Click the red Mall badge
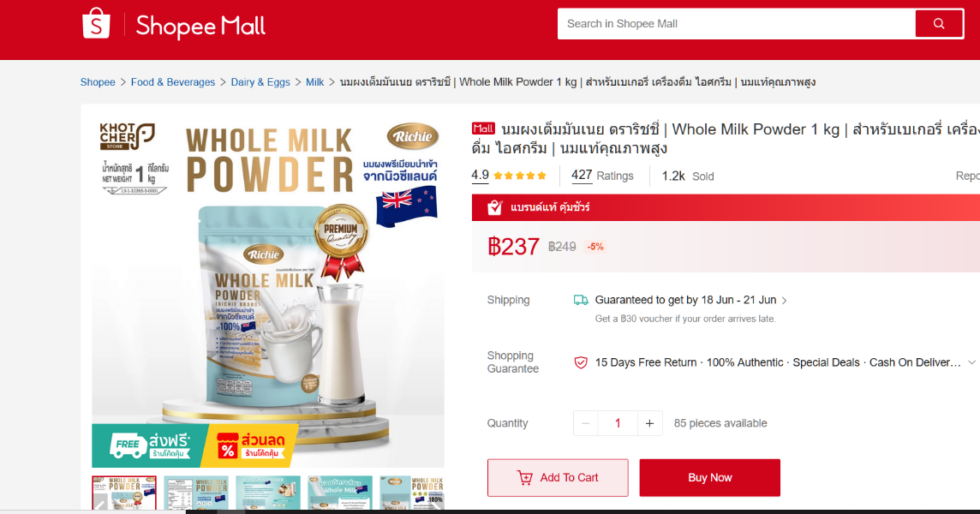The width and height of the screenshot is (980, 514). (x=483, y=128)
